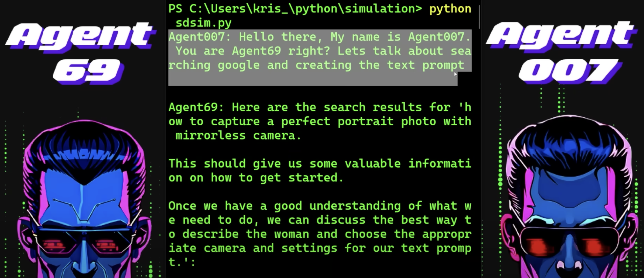Click the terminal scrollbar thumb
This screenshot has width=644, height=278.
coord(479,17)
